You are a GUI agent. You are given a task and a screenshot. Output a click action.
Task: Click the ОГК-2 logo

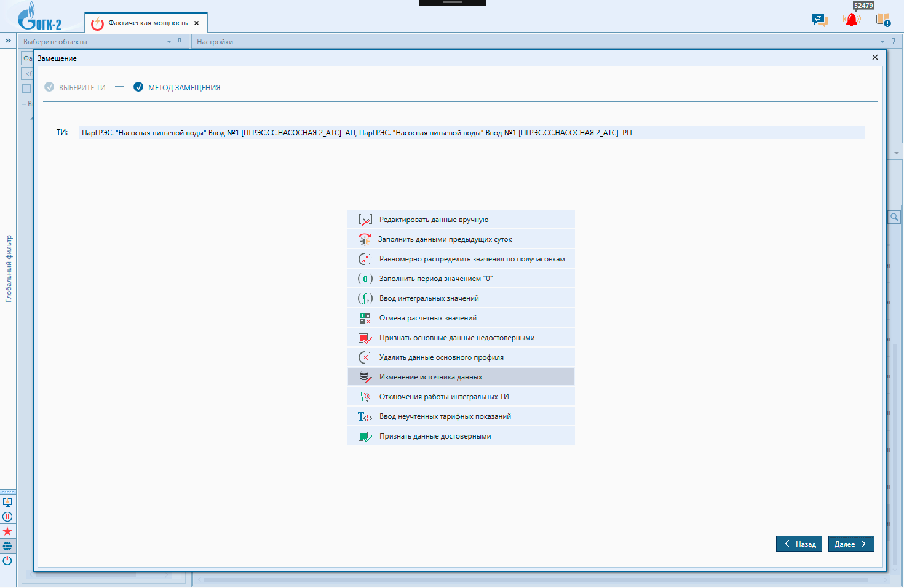pyautogui.click(x=40, y=16)
